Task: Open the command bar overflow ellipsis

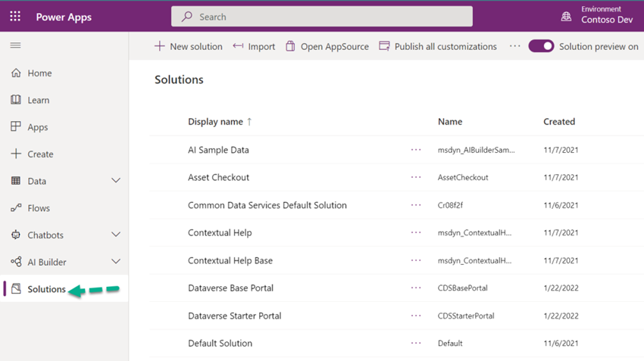Action: (514, 46)
